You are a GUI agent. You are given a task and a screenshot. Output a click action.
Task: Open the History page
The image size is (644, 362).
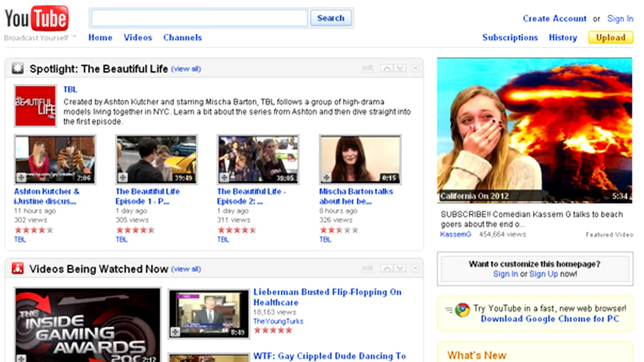click(x=563, y=38)
